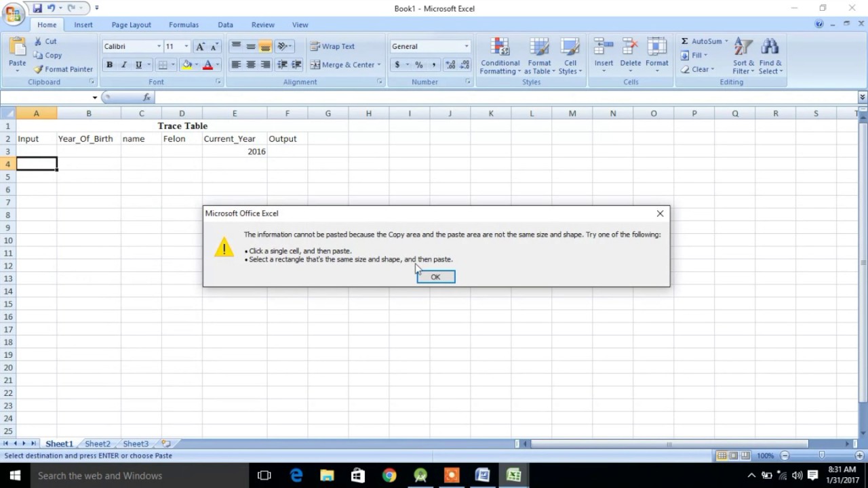
Task: Open the Office Button menu
Action: 12,12
